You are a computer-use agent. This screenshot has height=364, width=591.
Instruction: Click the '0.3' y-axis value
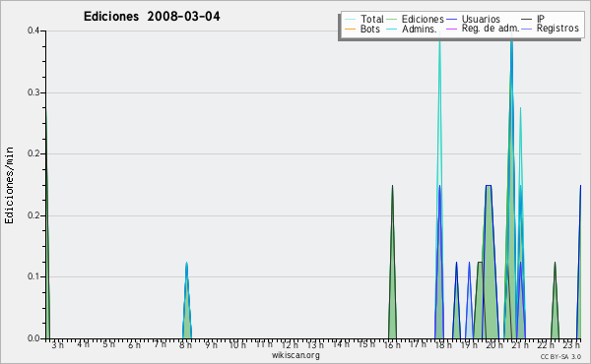[33, 92]
